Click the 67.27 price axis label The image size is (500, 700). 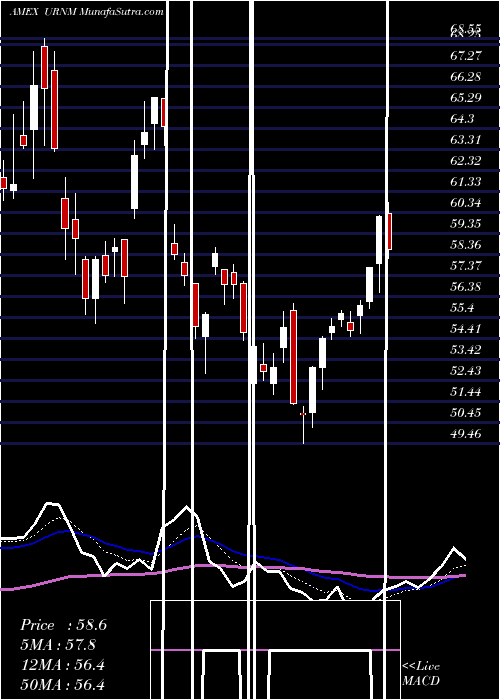[466, 56]
